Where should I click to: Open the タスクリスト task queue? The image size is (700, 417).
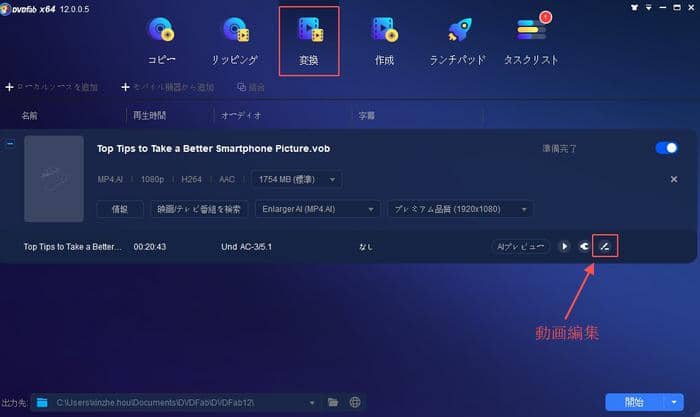pos(531,41)
